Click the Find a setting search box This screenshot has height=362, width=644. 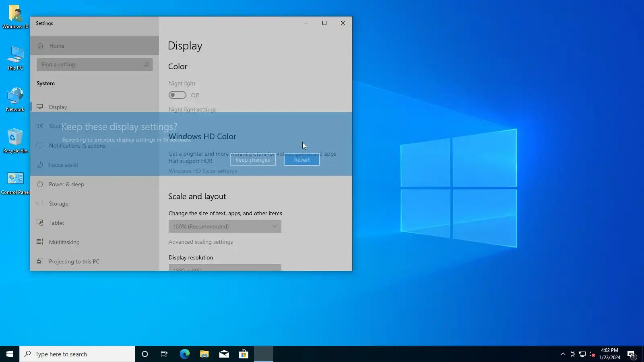(x=95, y=64)
